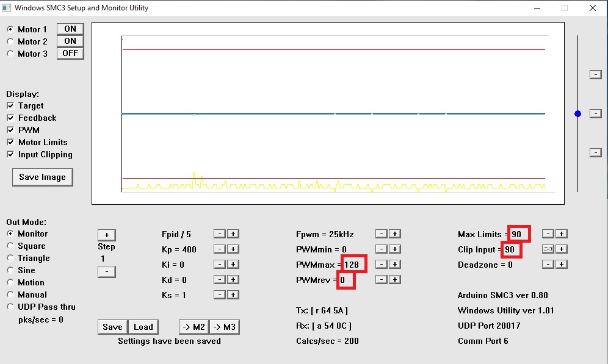Click the 'UDP Port 20017' label
This screenshot has height=364, width=608.
point(489,326)
